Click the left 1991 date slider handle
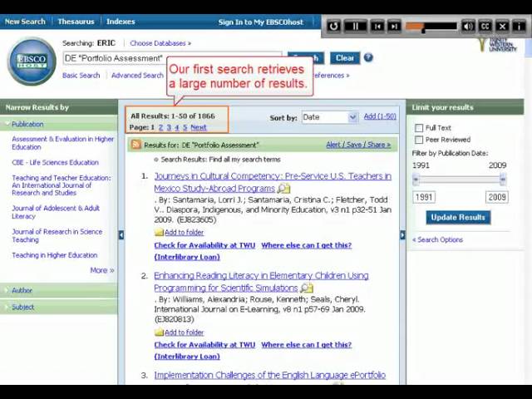The height and width of the screenshot is (399, 532). click(x=416, y=179)
